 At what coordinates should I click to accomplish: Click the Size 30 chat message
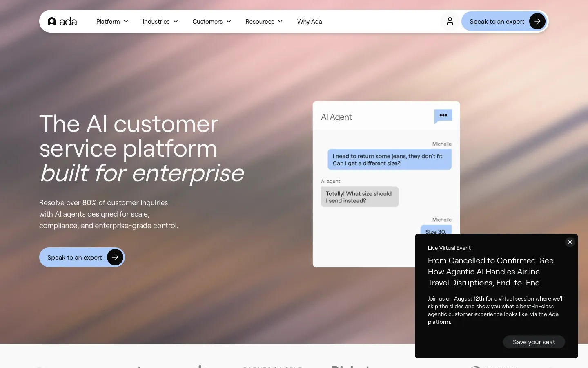[436, 230]
